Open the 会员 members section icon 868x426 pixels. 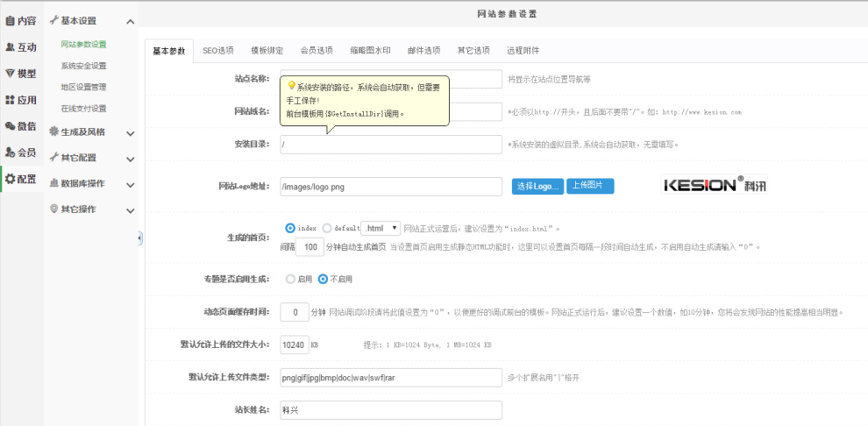coord(11,153)
